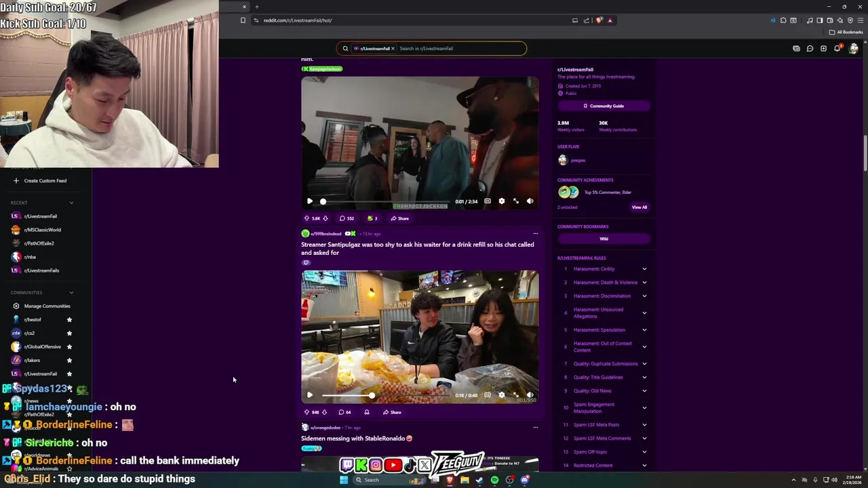The height and width of the screenshot is (488, 868).
Task: Open Steam from the Windows taskbar
Action: pos(479,480)
